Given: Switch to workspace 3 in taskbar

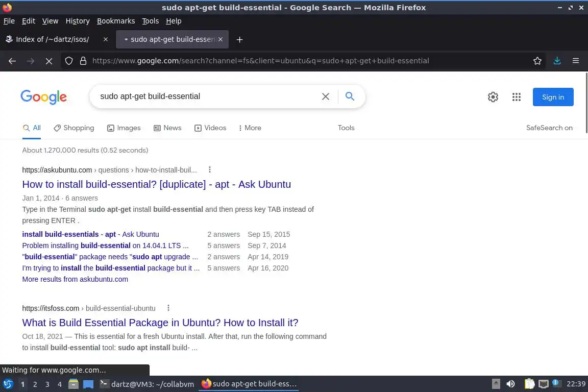Looking at the screenshot, I should click(47, 384).
